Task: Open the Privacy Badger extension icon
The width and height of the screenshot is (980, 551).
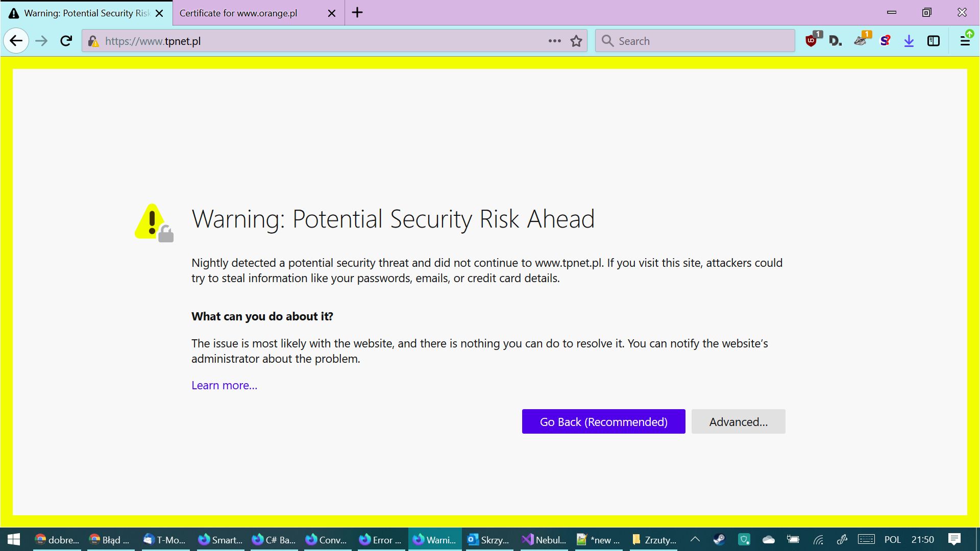Action: click(861, 41)
